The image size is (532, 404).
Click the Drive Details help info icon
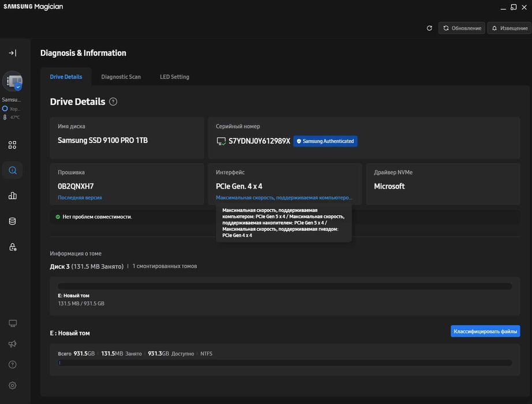coord(113,102)
